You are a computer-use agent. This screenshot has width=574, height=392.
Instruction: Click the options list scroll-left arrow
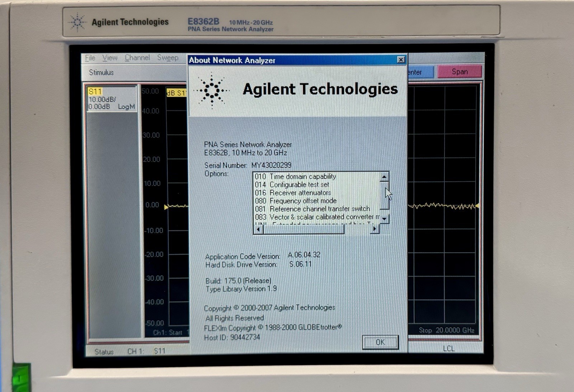(x=259, y=229)
